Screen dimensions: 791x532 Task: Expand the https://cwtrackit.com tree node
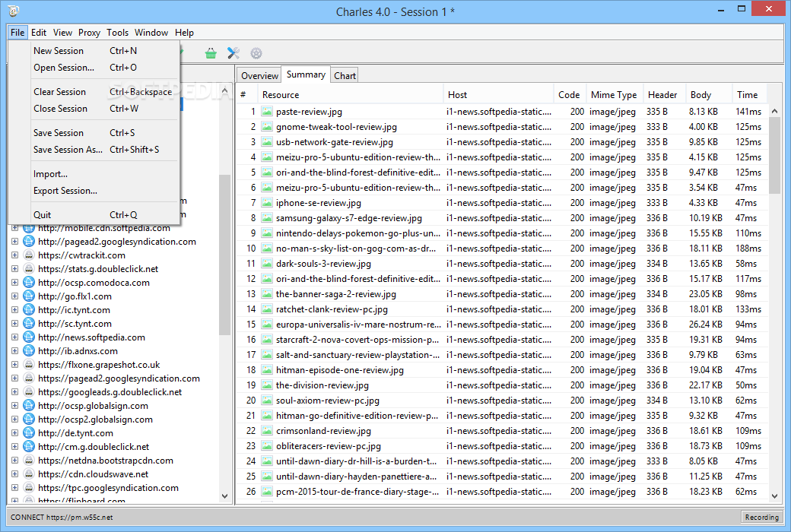(15, 255)
